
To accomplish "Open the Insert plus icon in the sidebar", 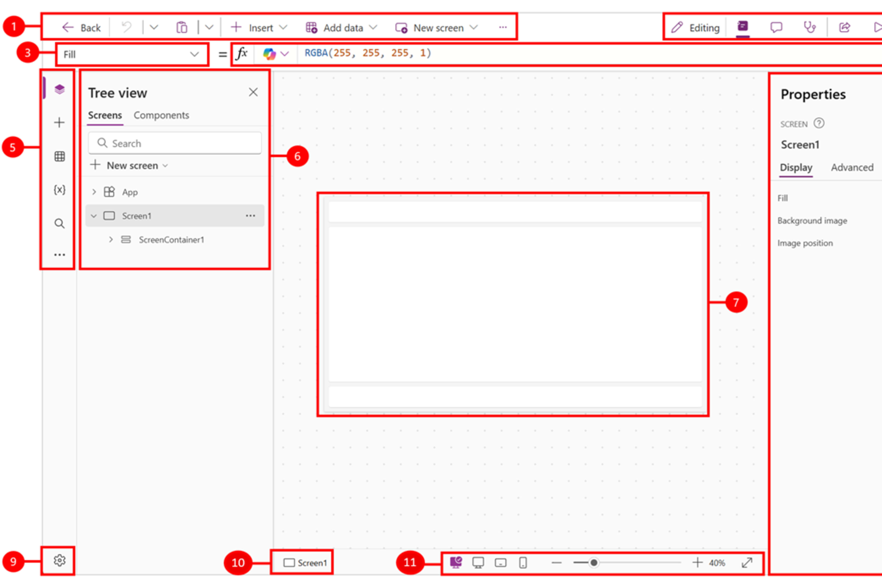I will [59, 122].
